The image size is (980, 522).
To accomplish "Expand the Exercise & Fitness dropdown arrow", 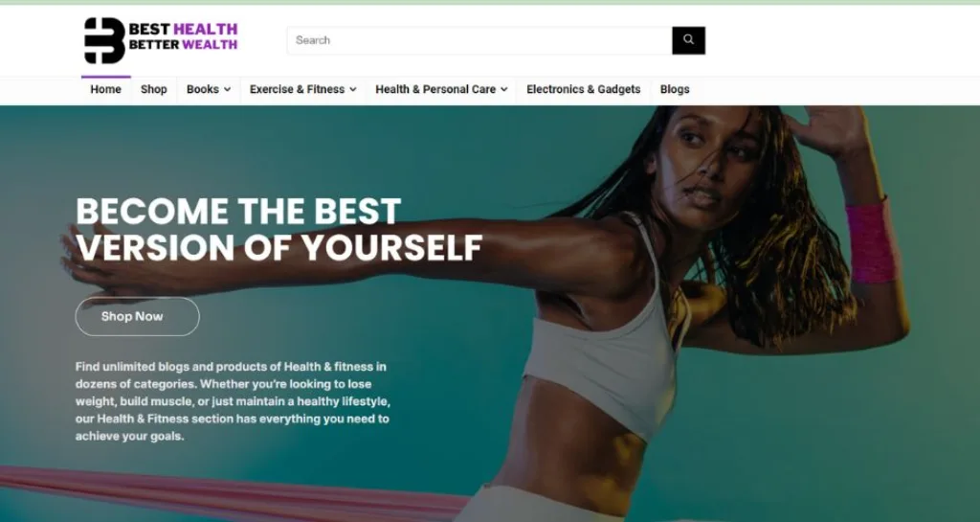I will [x=353, y=89].
